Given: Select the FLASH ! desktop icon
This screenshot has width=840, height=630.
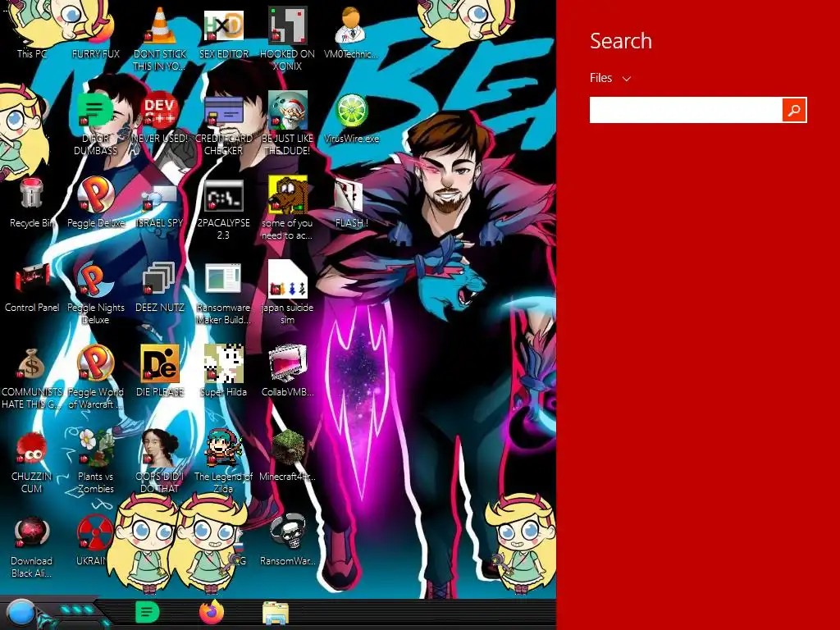Looking at the screenshot, I should click(349, 195).
